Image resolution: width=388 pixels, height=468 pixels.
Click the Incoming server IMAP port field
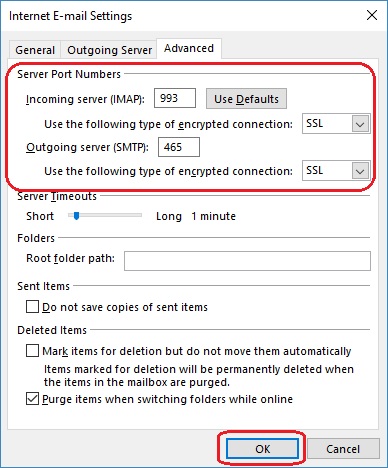point(175,98)
